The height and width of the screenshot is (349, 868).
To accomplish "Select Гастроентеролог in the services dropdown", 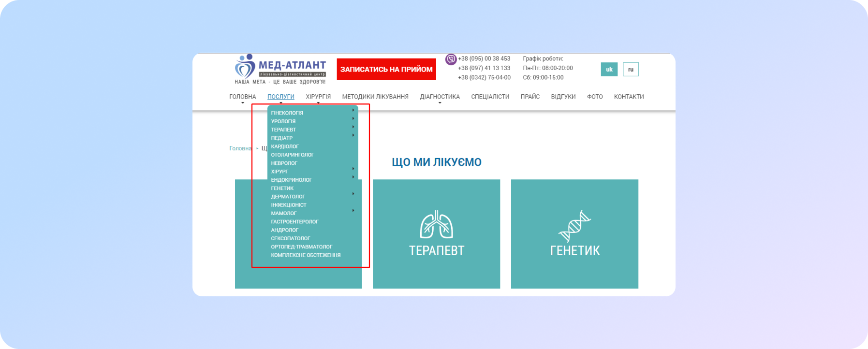I will point(294,222).
